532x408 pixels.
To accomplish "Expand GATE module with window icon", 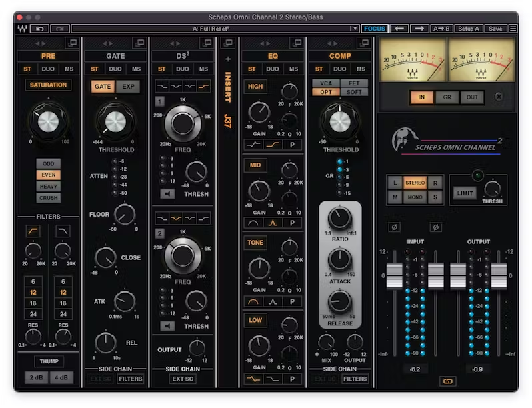I will click(x=139, y=43).
